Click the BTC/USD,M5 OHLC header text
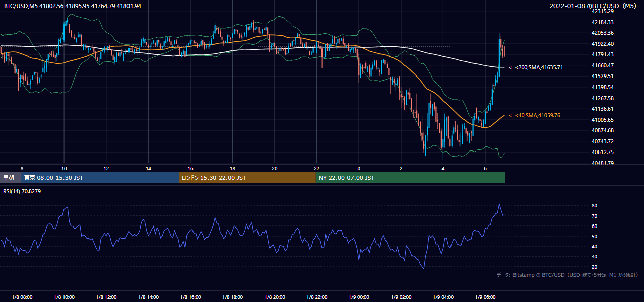 pos(73,6)
